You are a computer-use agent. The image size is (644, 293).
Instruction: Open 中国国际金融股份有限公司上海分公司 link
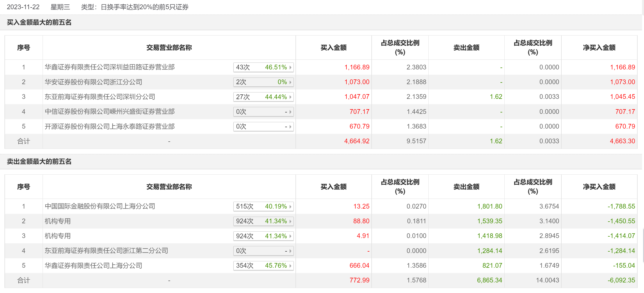tap(100, 206)
